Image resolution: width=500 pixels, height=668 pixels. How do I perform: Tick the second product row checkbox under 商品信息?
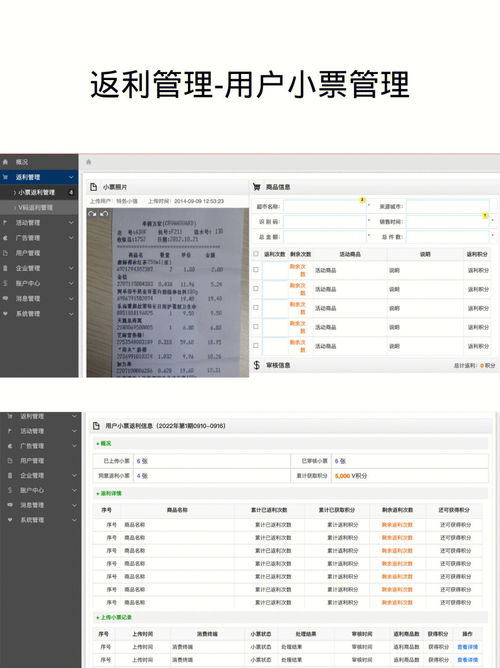coord(256,288)
